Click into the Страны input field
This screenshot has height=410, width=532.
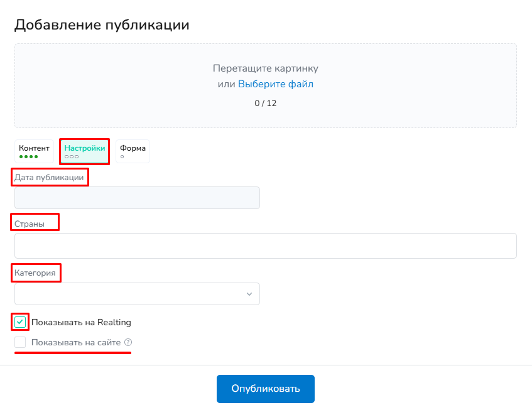(265, 246)
